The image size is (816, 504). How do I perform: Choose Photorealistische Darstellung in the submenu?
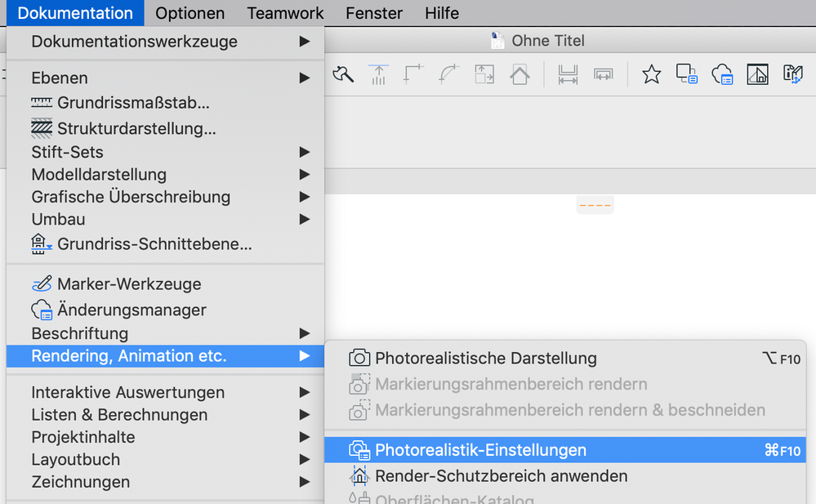pos(485,359)
